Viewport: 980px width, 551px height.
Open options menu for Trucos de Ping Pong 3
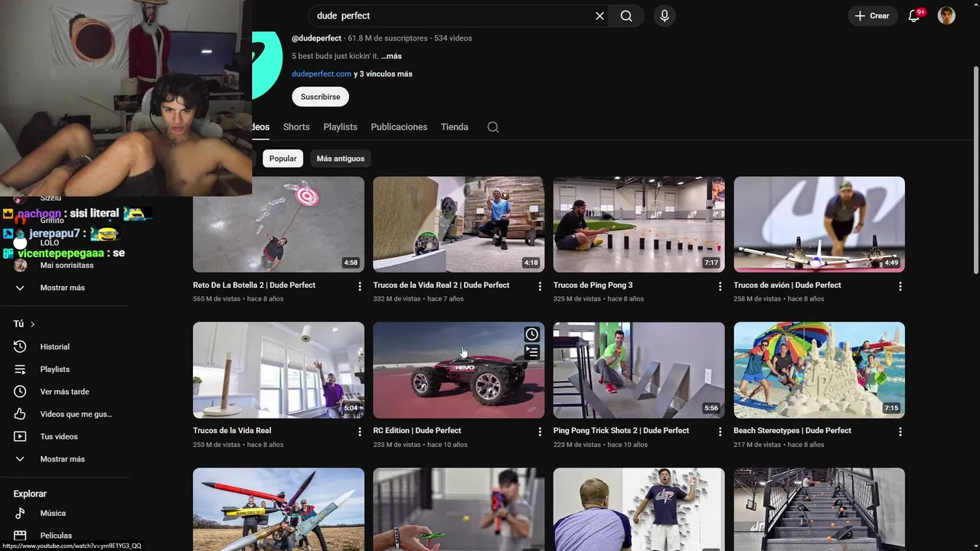pos(720,286)
